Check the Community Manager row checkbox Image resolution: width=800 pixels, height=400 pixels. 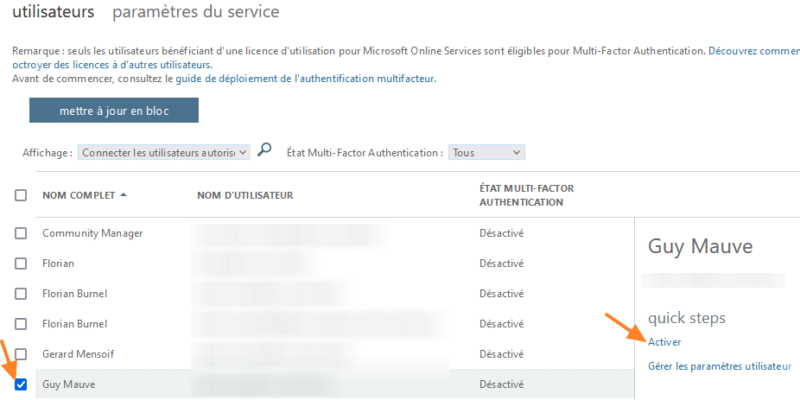[x=21, y=233]
